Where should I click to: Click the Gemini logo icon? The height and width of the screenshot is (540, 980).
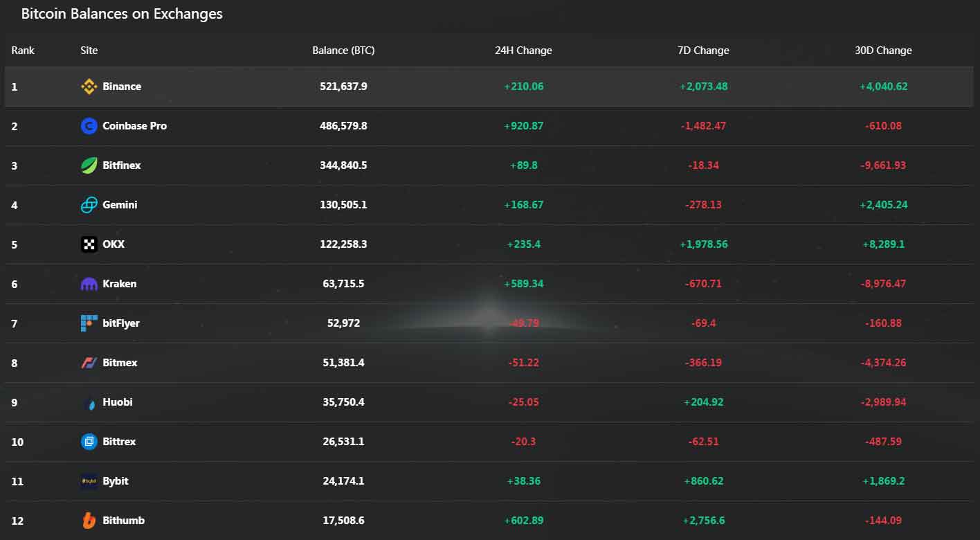[89, 205]
